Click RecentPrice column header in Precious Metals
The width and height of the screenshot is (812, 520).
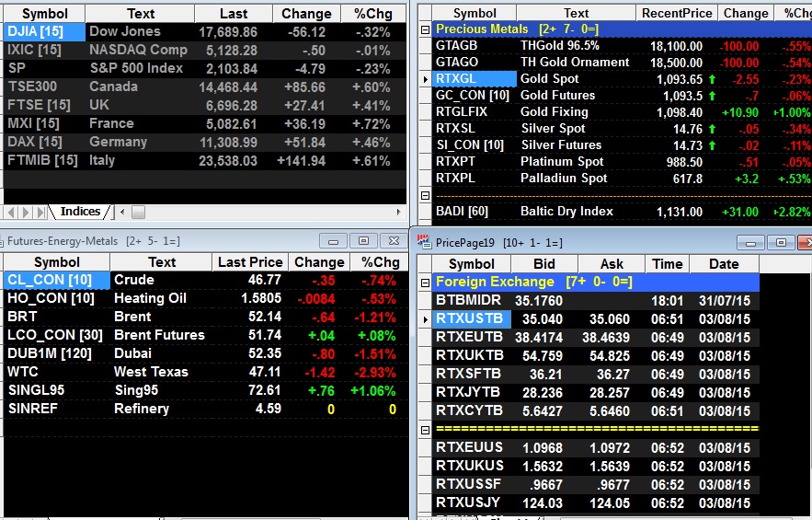pos(676,14)
